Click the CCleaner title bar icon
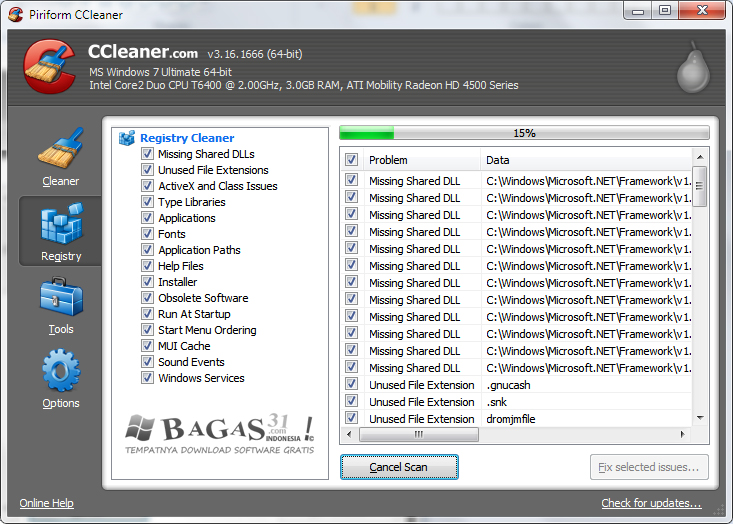The image size is (733, 524). [x=15, y=14]
